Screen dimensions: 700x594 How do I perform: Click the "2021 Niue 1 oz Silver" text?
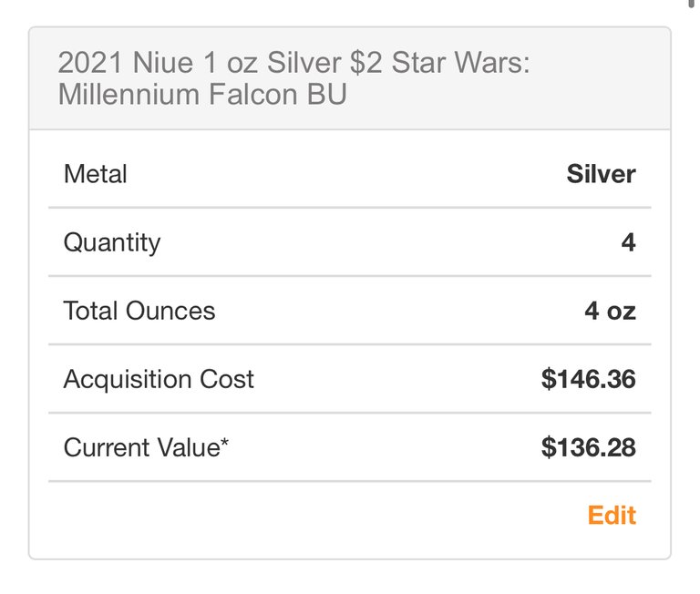click(200, 62)
